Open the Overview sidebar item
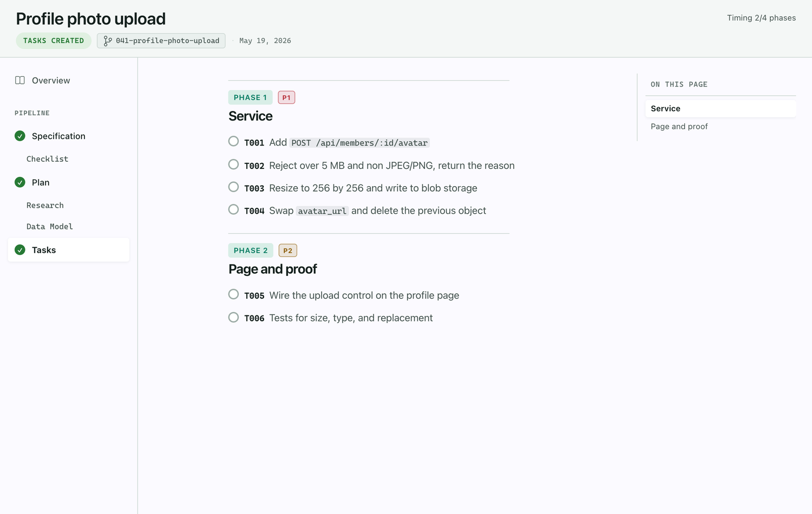Image resolution: width=812 pixels, height=514 pixels. click(x=69, y=81)
